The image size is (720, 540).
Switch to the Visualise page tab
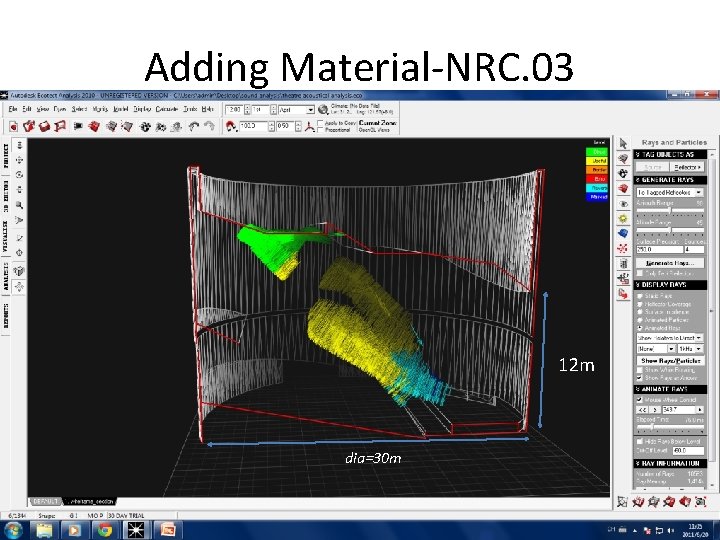(6, 236)
